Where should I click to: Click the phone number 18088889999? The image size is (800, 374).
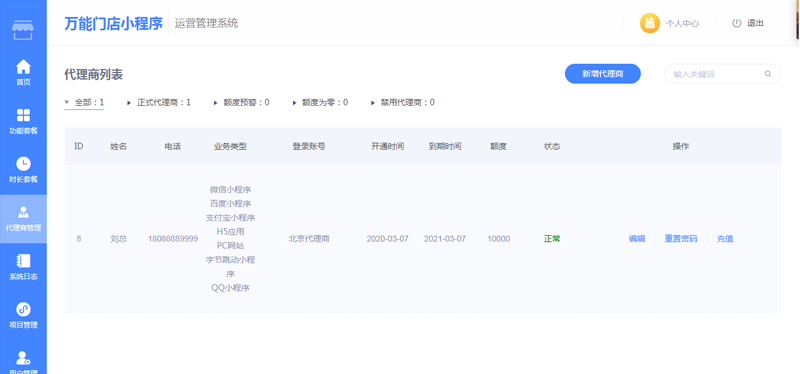click(173, 238)
